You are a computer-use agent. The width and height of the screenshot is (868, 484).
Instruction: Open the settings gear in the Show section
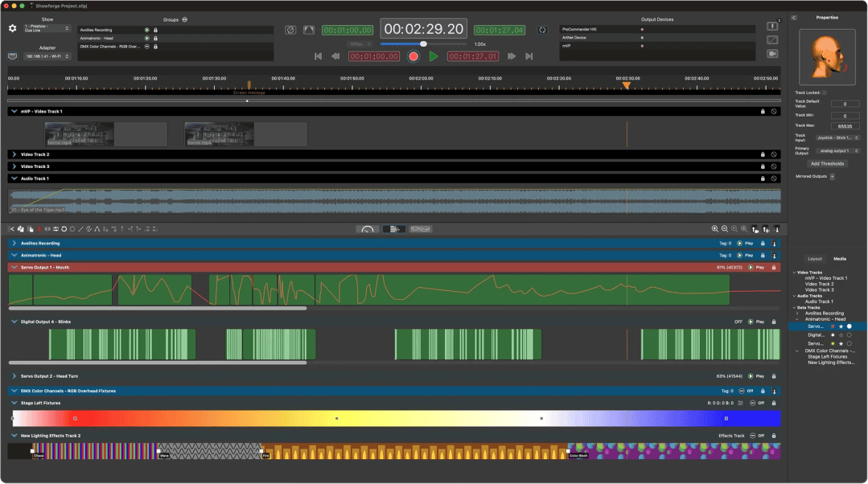12,28
